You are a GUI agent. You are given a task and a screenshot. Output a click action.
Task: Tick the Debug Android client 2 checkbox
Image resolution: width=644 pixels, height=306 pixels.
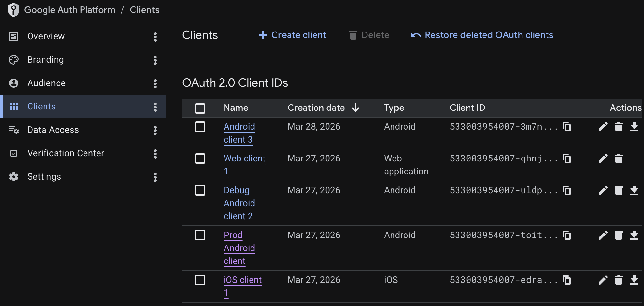click(x=200, y=190)
